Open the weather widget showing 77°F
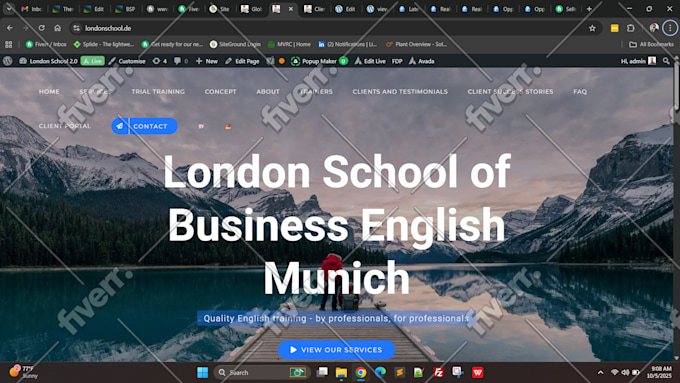 [x=24, y=372]
